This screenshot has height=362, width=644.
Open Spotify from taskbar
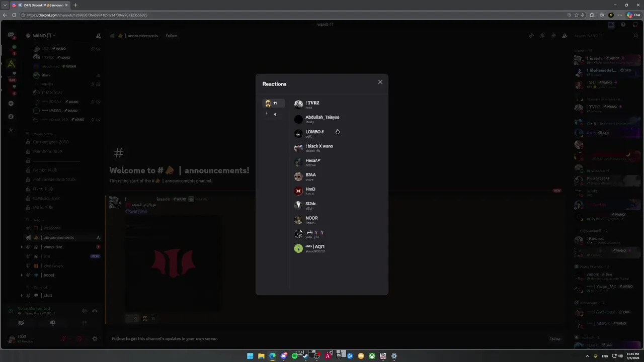pos(294,356)
